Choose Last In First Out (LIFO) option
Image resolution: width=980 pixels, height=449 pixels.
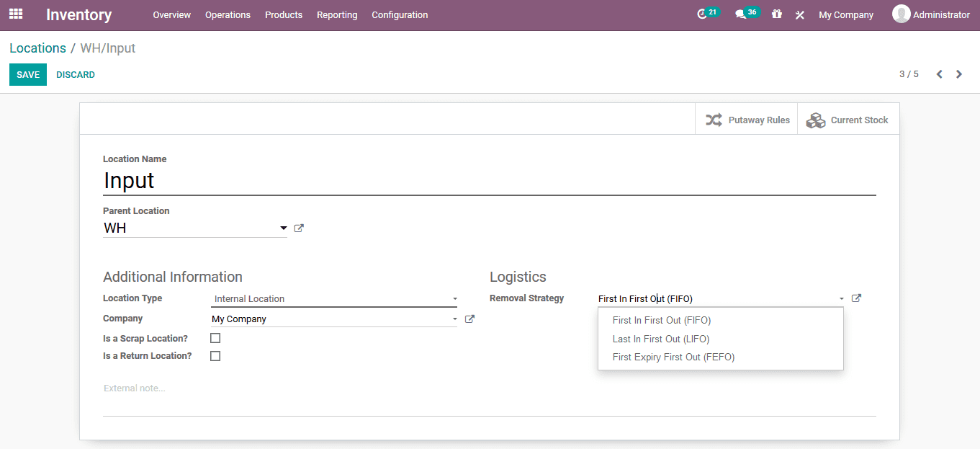coord(721,339)
